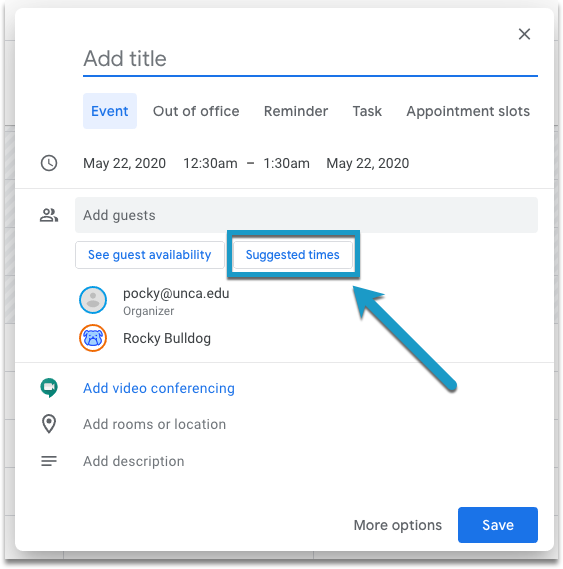Screen dimensions: 563x569
Task: Switch to the Reminder tab
Action: click(296, 111)
